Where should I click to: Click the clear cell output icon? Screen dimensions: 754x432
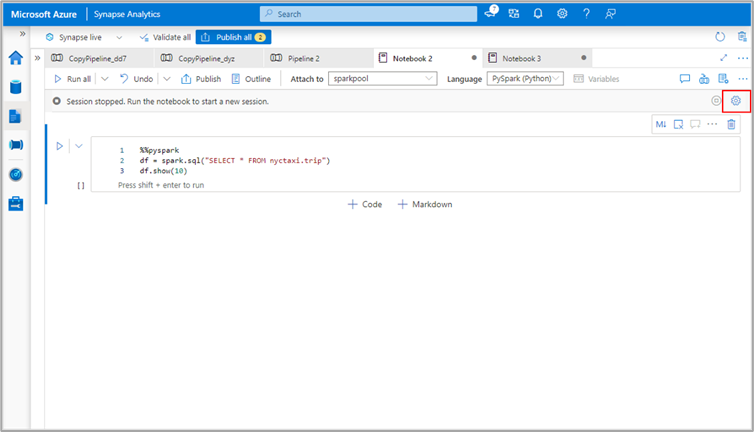pos(679,124)
